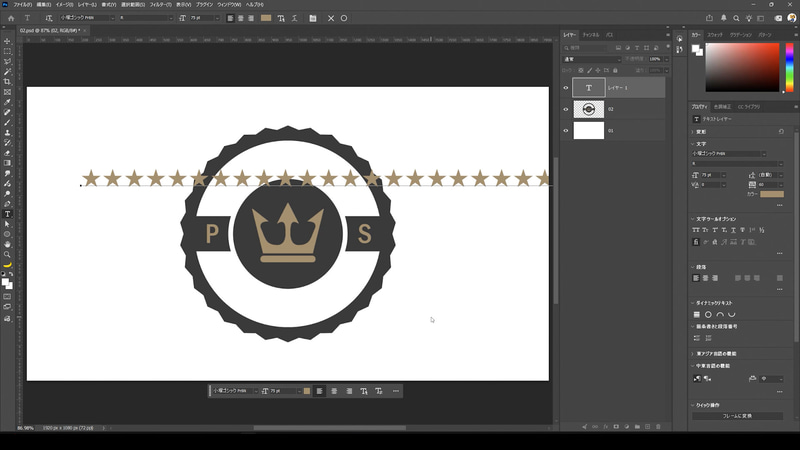This screenshot has height=450, width=800.
Task: Click text color swatch in options bar
Action: (266, 18)
